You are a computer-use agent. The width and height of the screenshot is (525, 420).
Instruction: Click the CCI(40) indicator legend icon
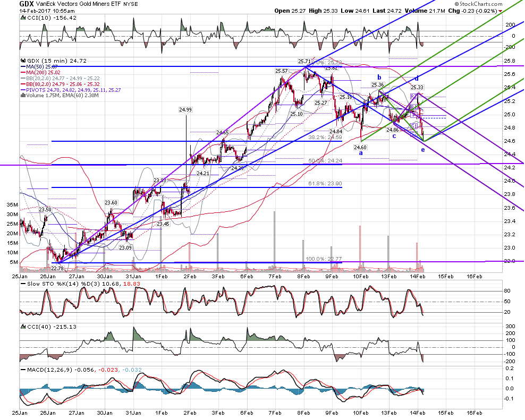pyautogui.click(x=23, y=327)
